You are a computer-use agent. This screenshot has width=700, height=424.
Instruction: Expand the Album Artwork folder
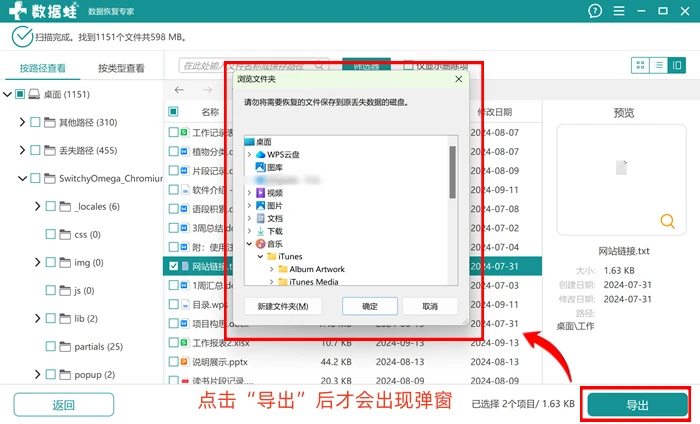click(271, 270)
